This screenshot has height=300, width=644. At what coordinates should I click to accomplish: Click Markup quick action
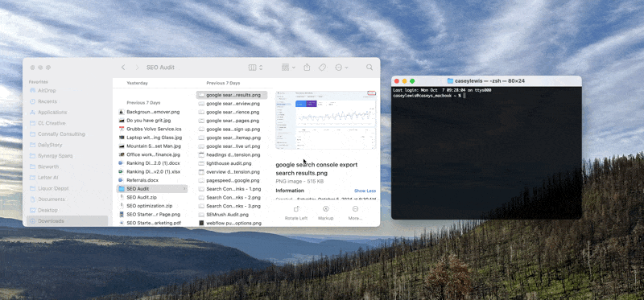coord(326,212)
